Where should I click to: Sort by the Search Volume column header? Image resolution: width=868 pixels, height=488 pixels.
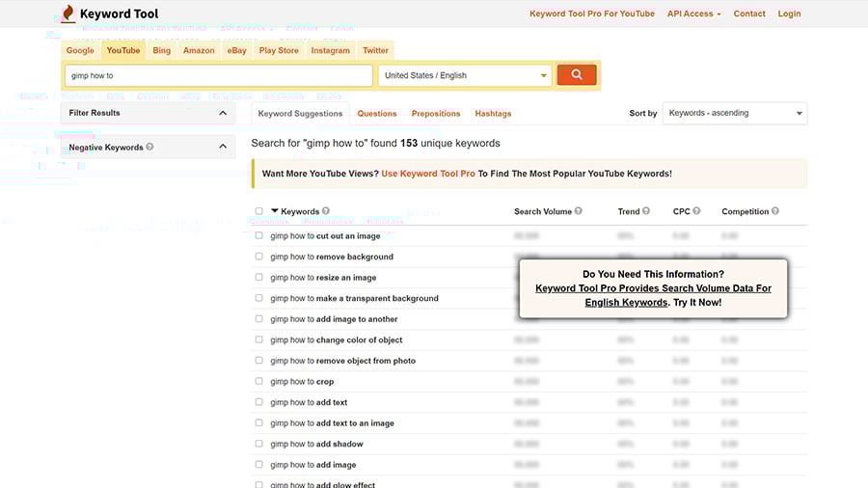pos(542,211)
